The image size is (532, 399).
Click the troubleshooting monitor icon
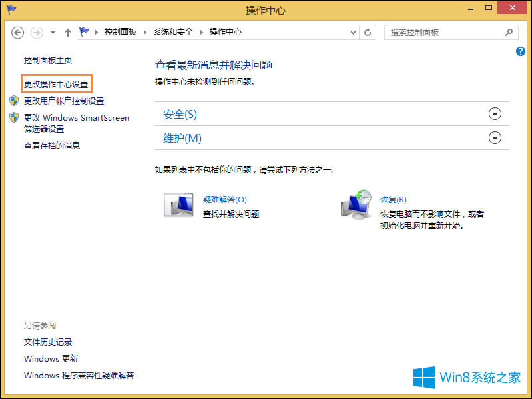[x=178, y=204]
